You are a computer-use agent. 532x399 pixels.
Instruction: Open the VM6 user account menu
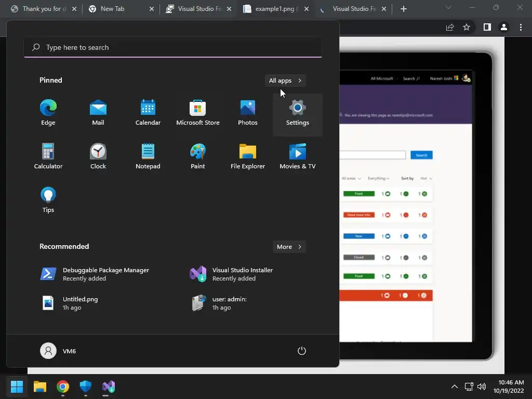58,351
